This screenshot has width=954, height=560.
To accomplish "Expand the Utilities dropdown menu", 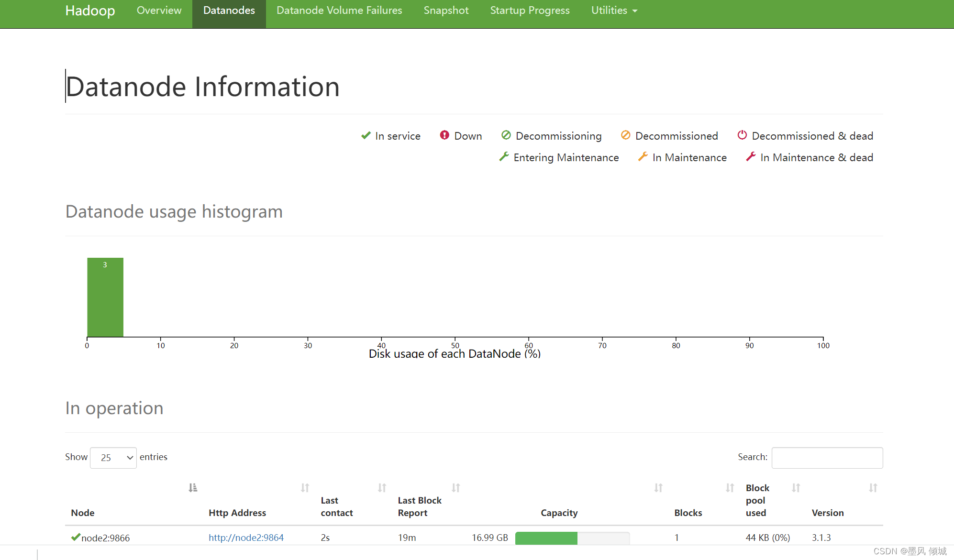I will click(614, 11).
